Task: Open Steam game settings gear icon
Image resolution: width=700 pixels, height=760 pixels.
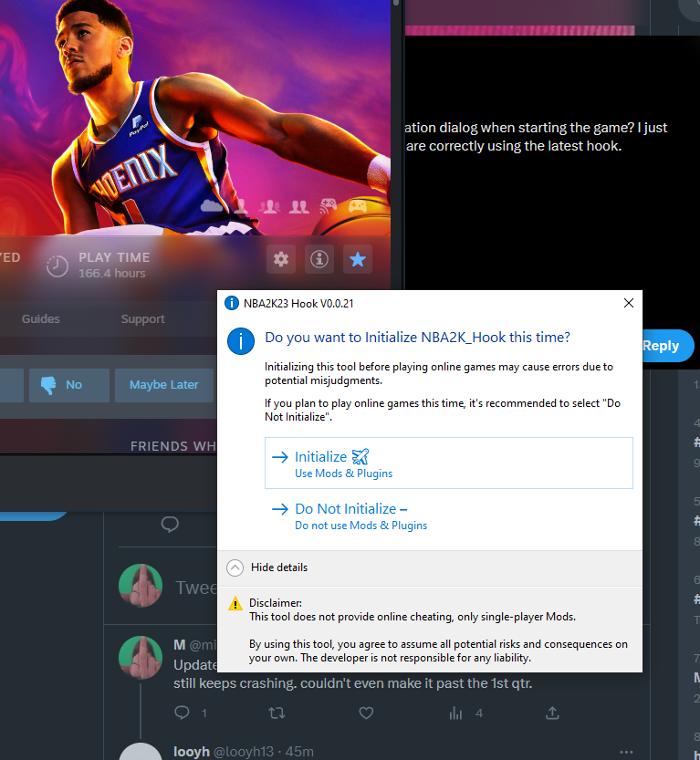Action: pyautogui.click(x=281, y=259)
